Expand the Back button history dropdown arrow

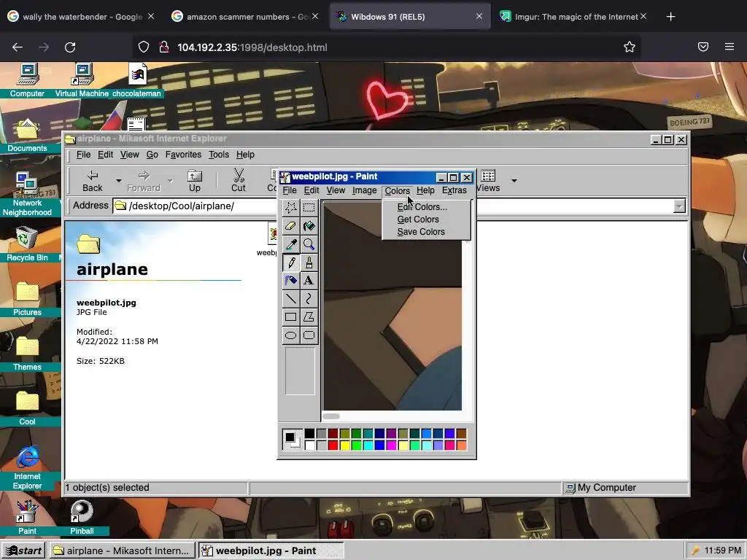coord(119,181)
